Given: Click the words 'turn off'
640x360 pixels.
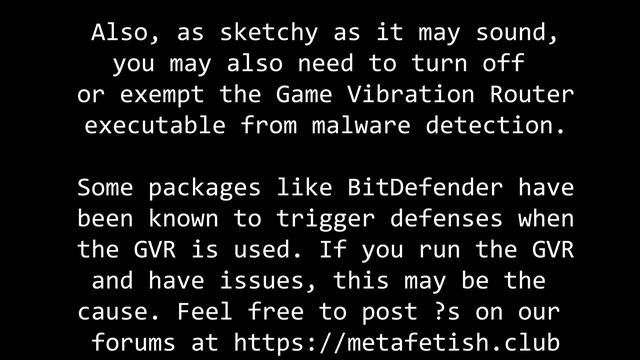Looking at the screenshot, I should (468, 63).
